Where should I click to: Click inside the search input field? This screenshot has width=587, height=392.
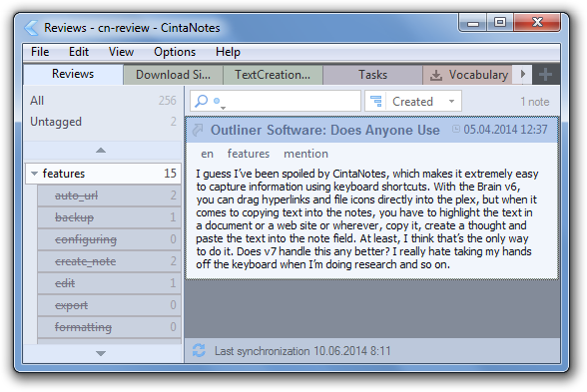pyautogui.click(x=276, y=101)
